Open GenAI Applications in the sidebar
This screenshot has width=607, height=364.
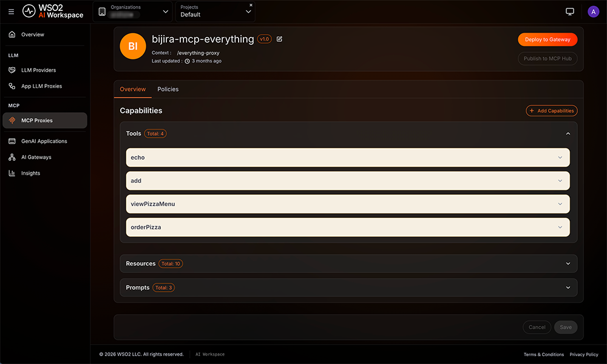45,141
